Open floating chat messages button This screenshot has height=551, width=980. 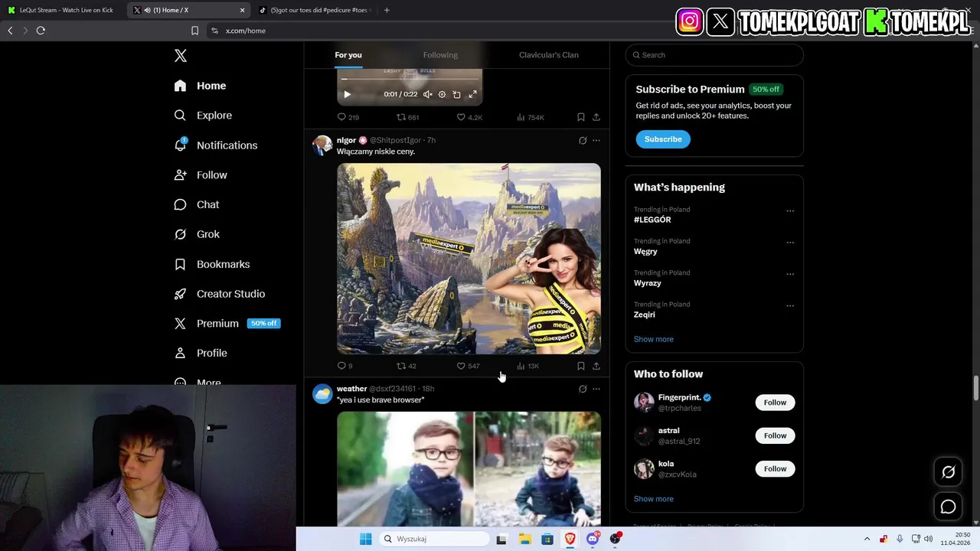point(948,507)
